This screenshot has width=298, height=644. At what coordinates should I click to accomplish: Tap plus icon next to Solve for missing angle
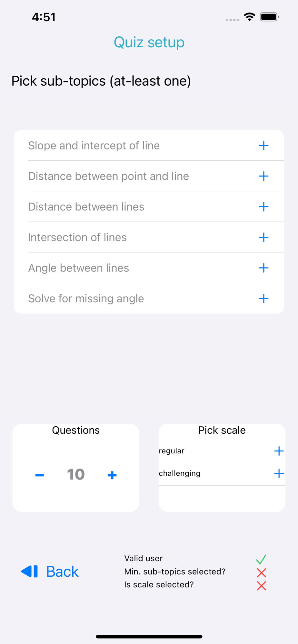(x=263, y=298)
